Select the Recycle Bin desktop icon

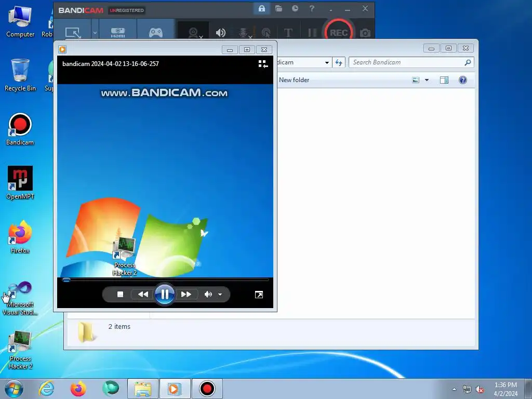[x=20, y=75]
